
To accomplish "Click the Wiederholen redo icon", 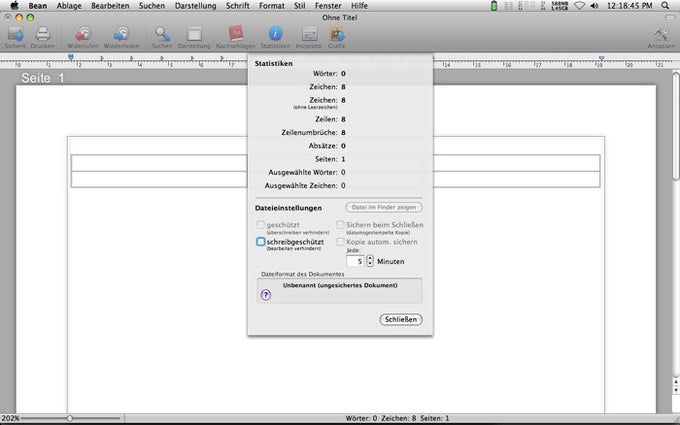I will (x=121, y=34).
